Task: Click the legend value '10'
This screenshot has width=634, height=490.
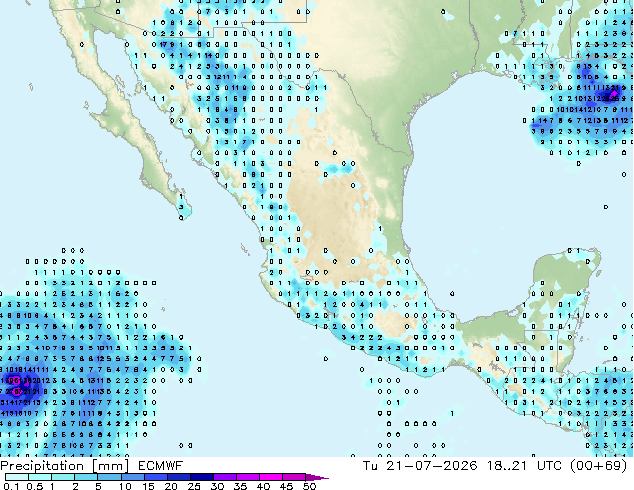Action: pos(125,486)
